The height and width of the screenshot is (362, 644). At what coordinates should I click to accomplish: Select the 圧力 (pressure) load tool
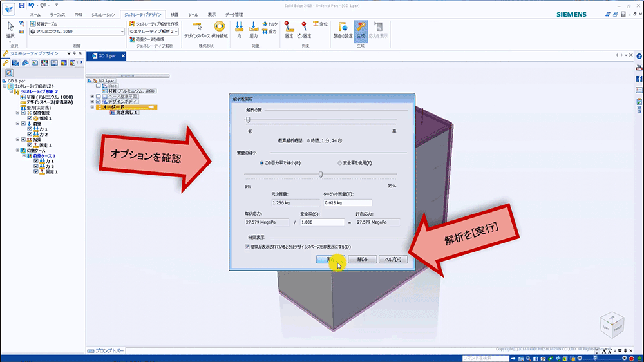(x=253, y=30)
